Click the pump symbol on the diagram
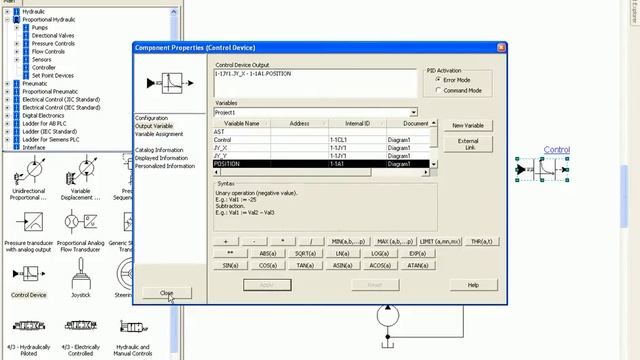 pyautogui.click(x=388, y=315)
